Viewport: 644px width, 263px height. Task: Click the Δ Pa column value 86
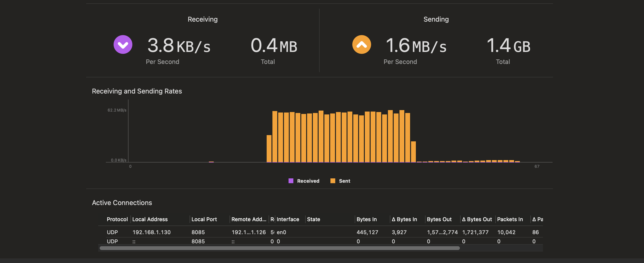(x=535, y=232)
